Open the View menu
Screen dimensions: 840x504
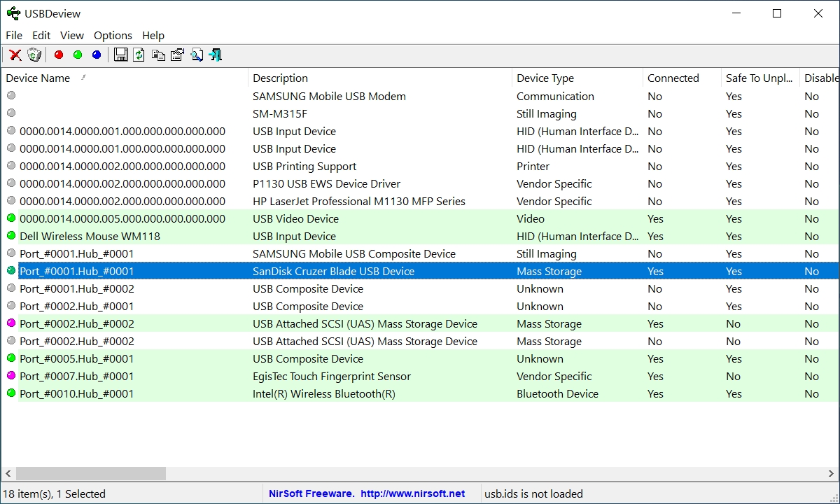71,35
